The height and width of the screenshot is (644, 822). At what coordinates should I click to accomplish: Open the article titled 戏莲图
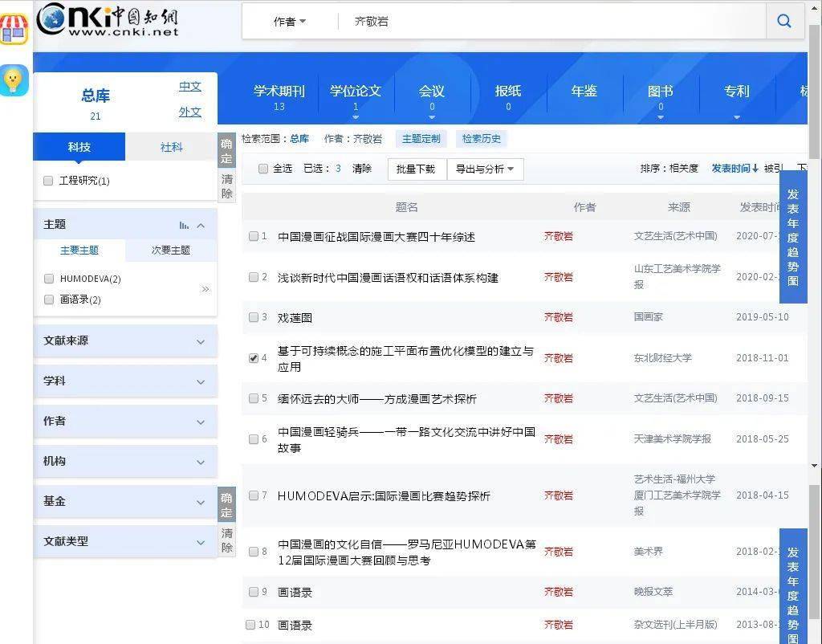tap(295, 317)
